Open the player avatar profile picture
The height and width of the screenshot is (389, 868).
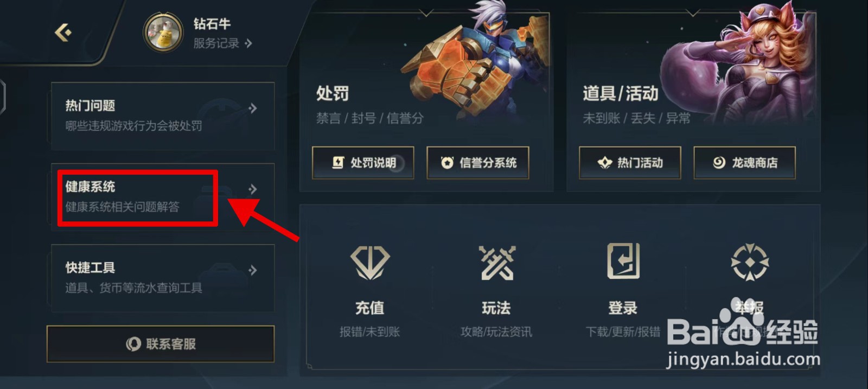[162, 33]
